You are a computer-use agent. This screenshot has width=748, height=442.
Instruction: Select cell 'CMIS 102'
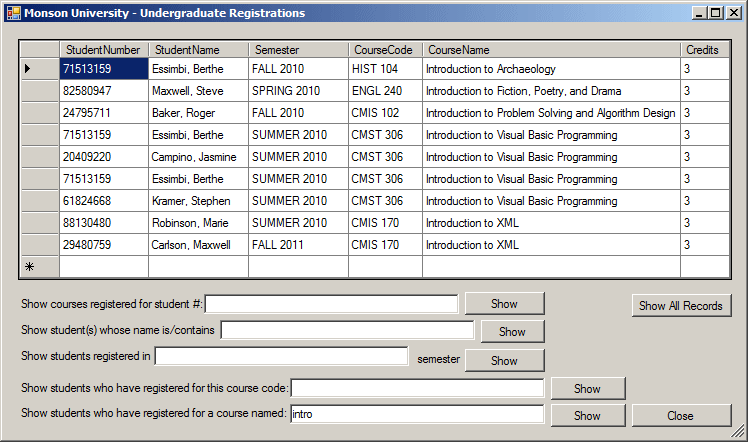click(x=385, y=113)
